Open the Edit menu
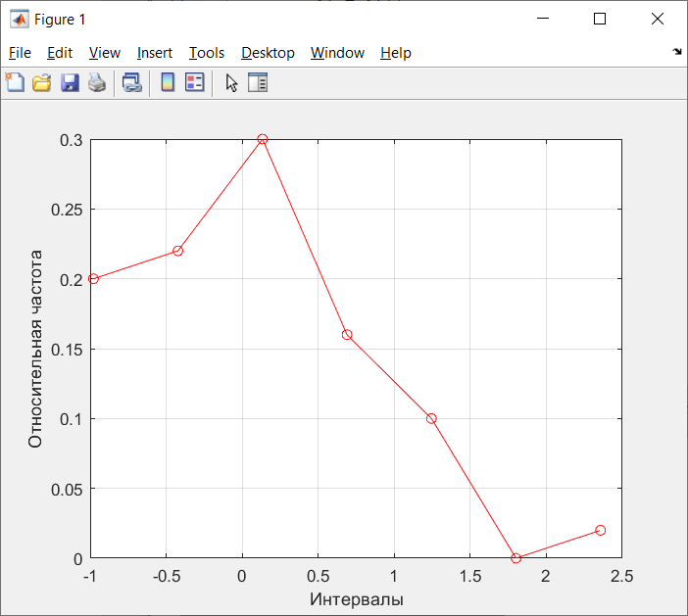Screen dimensions: 688x616 coord(60,53)
